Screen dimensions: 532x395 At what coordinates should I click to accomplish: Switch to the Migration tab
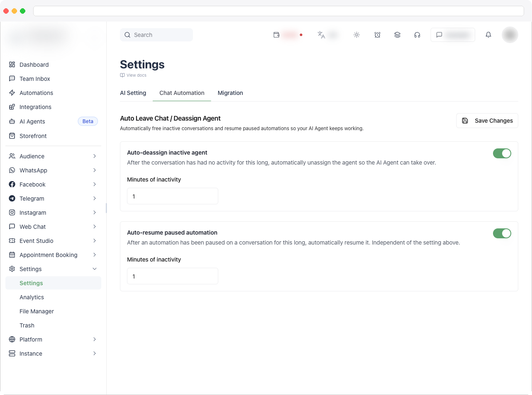point(230,93)
